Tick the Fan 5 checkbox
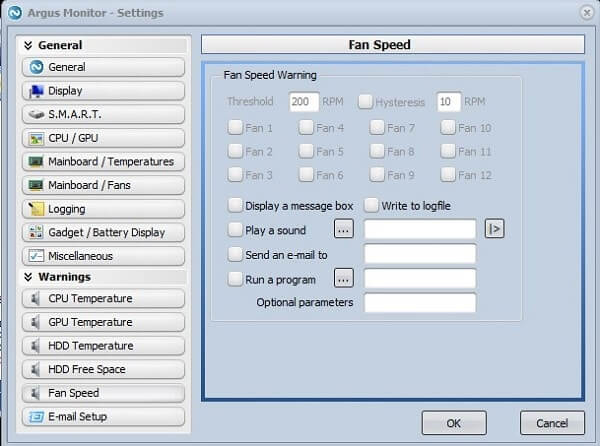Image resolution: width=600 pixels, height=446 pixels. [306, 151]
